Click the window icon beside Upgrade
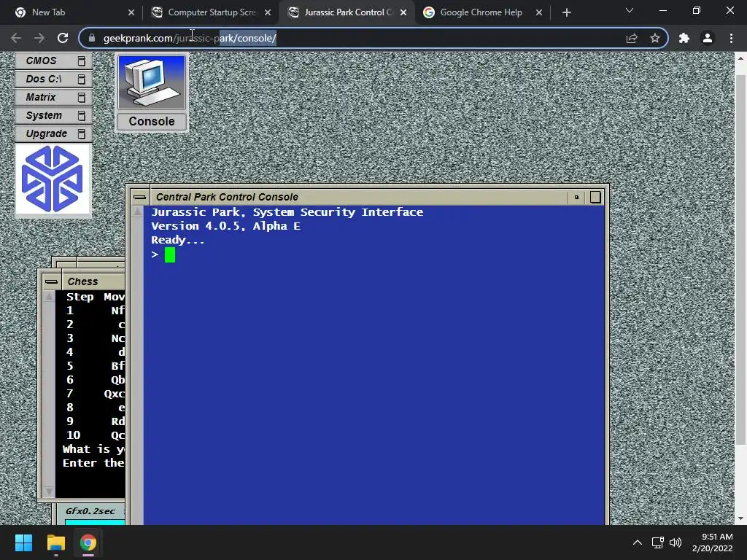 82,134
